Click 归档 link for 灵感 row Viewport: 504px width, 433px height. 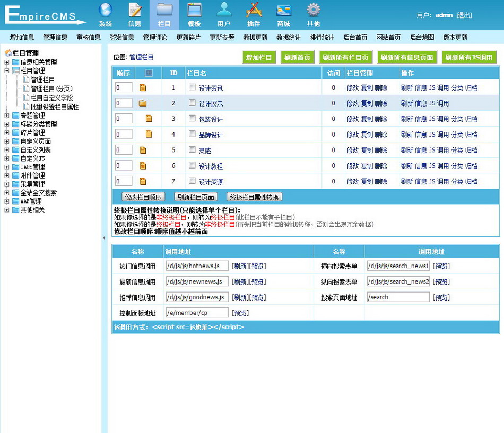click(x=471, y=150)
